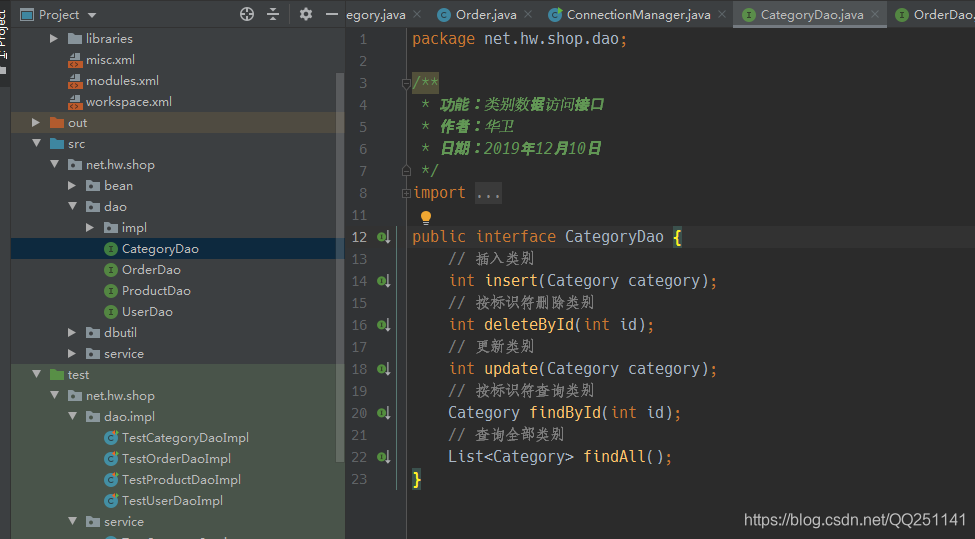Open UserDao interface in project tree
The width and height of the screenshot is (975, 539).
click(x=147, y=311)
